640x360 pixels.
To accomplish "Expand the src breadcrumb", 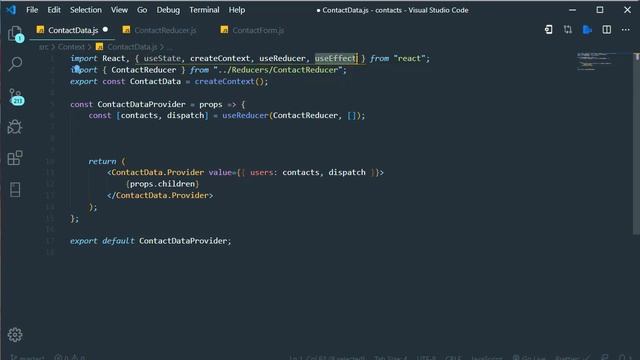I will (43, 47).
